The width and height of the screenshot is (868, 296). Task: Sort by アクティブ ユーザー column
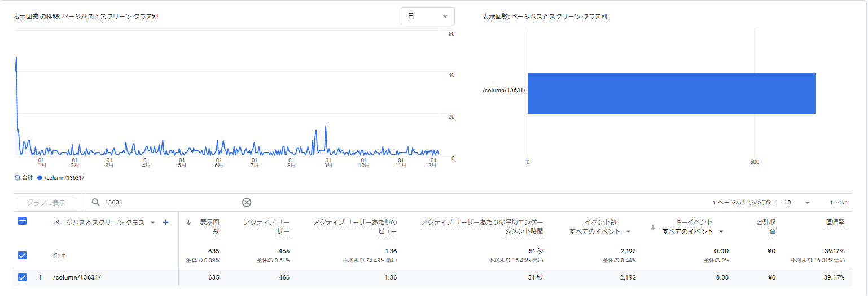click(267, 227)
